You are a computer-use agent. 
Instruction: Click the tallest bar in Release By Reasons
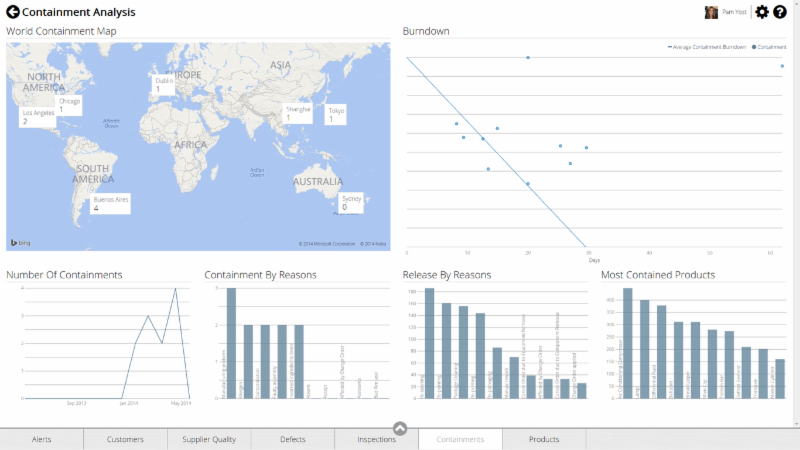click(429, 341)
